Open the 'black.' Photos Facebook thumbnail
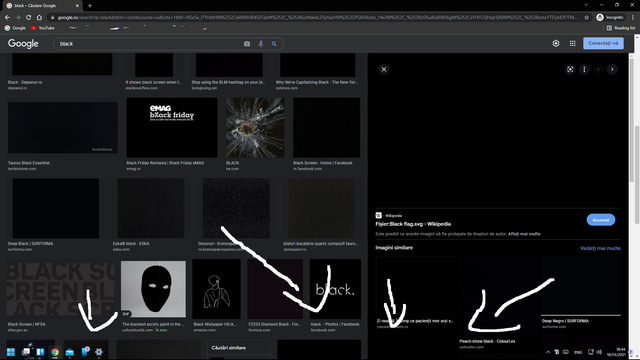Viewport: 640px width, 360px height. click(x=335, y=289)
